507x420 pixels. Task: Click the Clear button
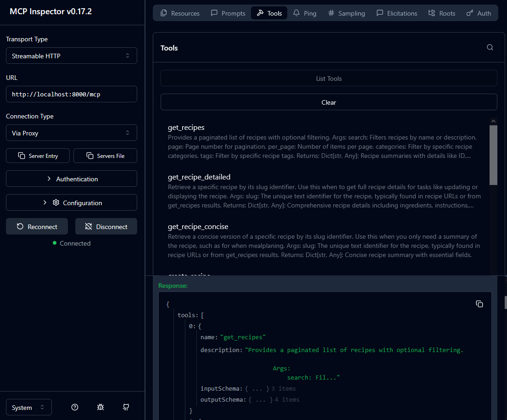click(x=329, y=102)
